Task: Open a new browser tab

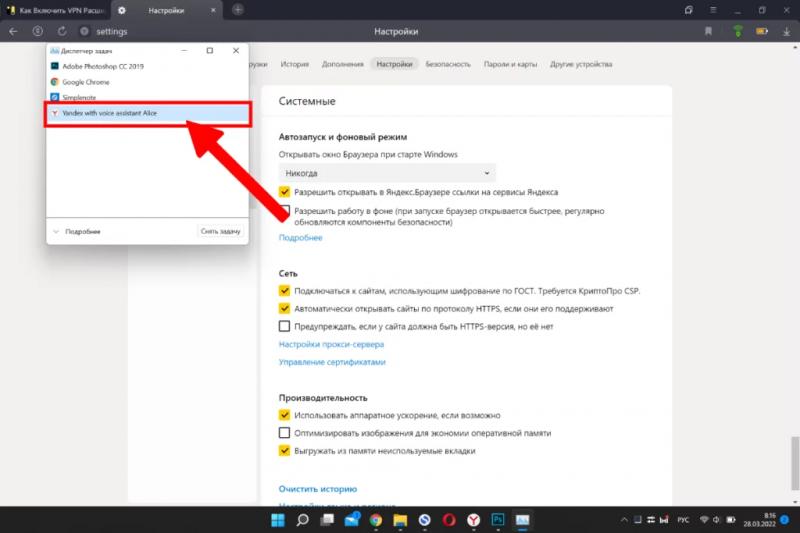Action: pyautogui.click(x=237, y=10)
